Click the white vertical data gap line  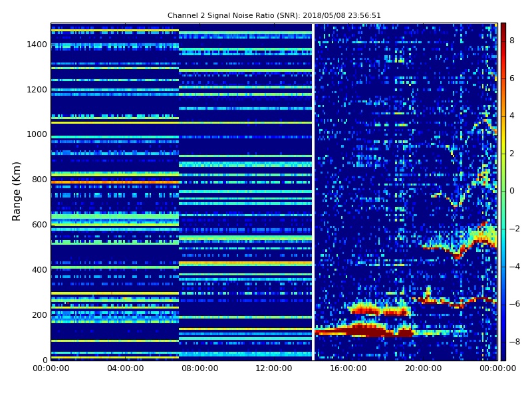click(313, 192)
